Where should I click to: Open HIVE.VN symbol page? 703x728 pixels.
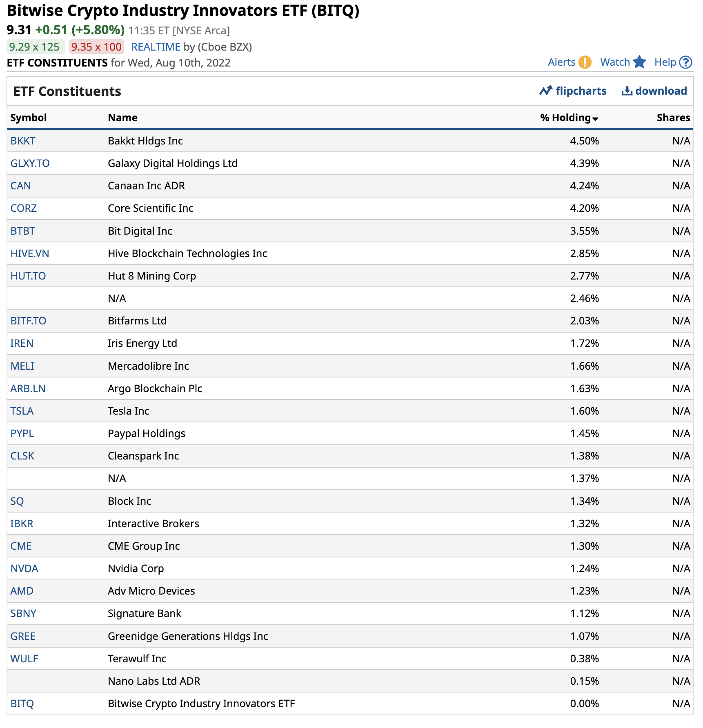point(29,253)
